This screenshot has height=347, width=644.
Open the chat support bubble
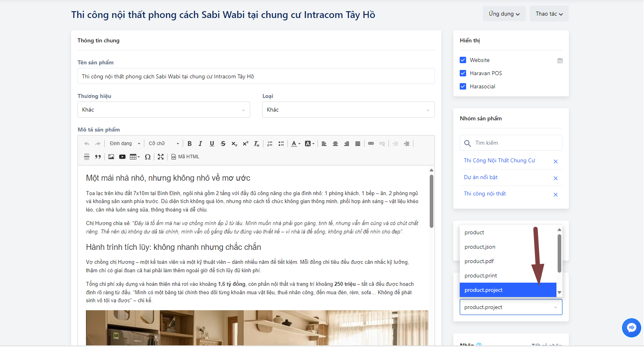coord(631,327)
